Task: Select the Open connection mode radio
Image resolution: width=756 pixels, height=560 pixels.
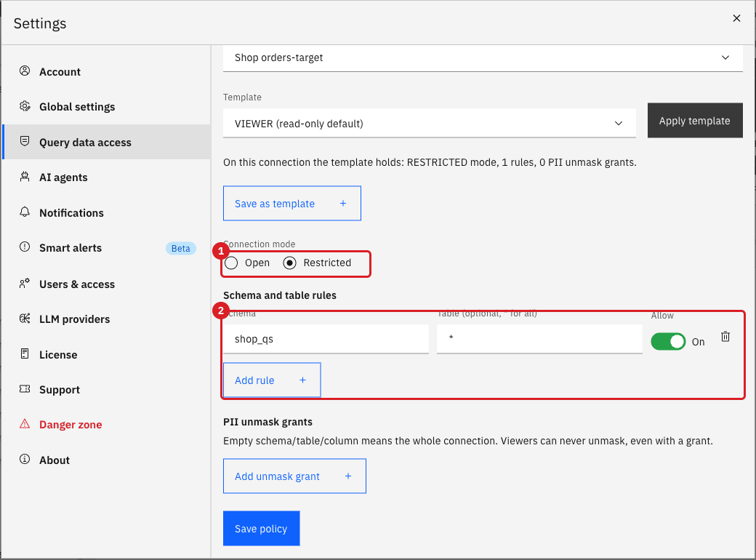Action: pos(231,263)
